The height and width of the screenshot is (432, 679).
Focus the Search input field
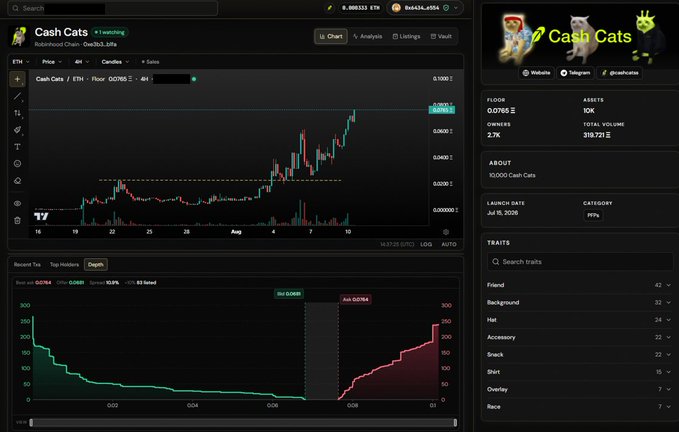pos(113,8)
